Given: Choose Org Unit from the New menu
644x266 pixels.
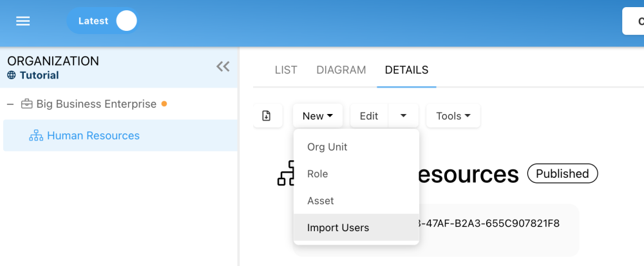Looking at the screenshot, I should coord(327,147).
